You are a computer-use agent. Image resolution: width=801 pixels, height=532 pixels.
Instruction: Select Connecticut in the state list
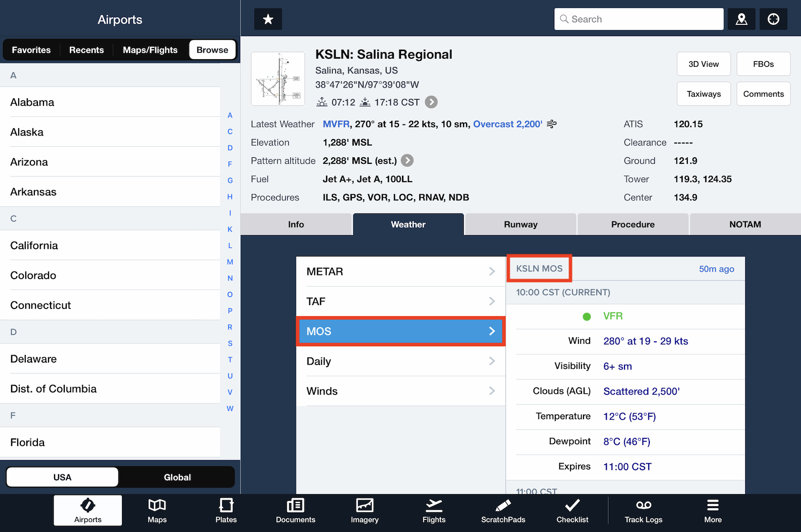110,305
